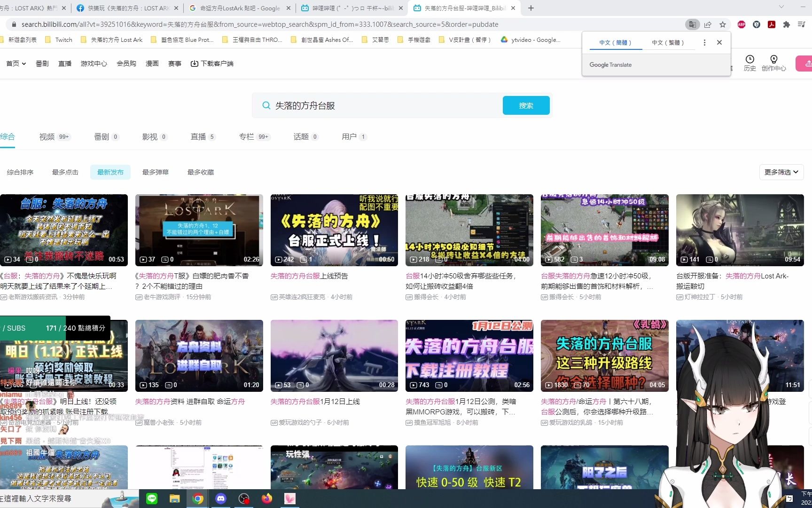Open new browser tab with plus icon
812x508 pixels.
pos(531,8)
